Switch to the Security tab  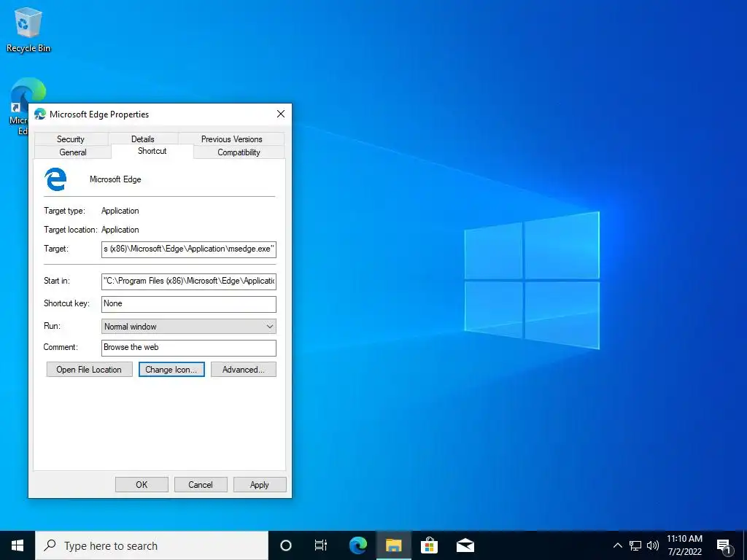pos(71,139)
